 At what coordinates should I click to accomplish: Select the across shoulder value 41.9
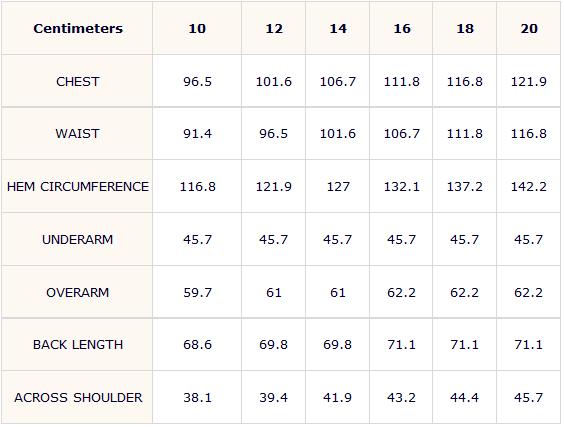pyautogui.click(x=337, y=398)
